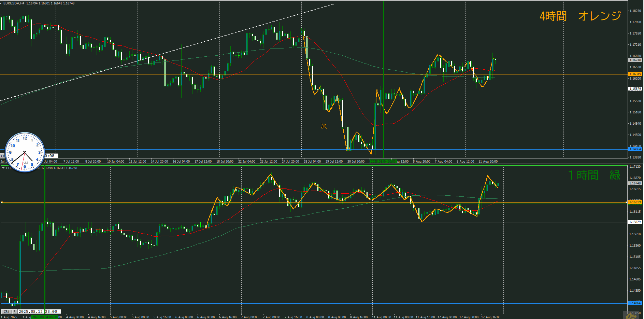The width and height of the screenshot is (644, 319).
Task: Click the 12 Aug 16:00 time label
Action: 491,317
